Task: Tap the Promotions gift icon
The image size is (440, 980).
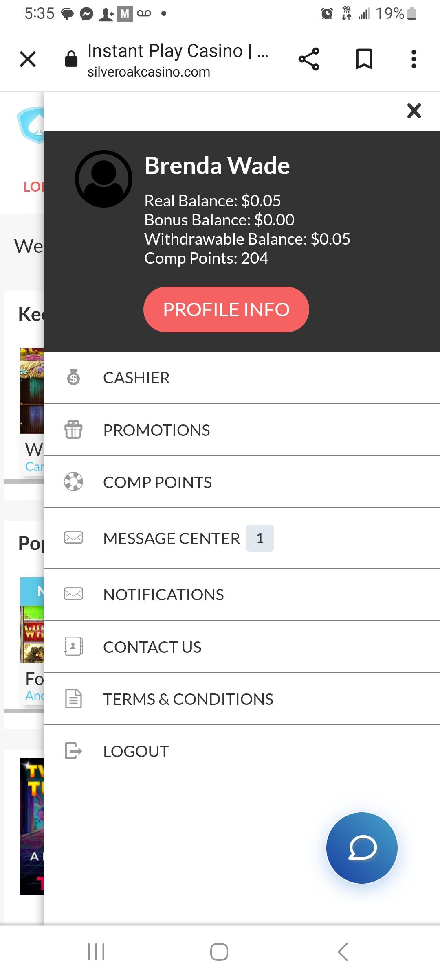Action: coord(73,430)
